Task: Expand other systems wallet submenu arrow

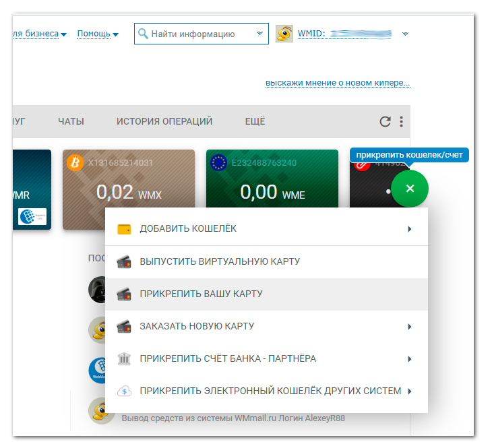Action: click(410, 391)
